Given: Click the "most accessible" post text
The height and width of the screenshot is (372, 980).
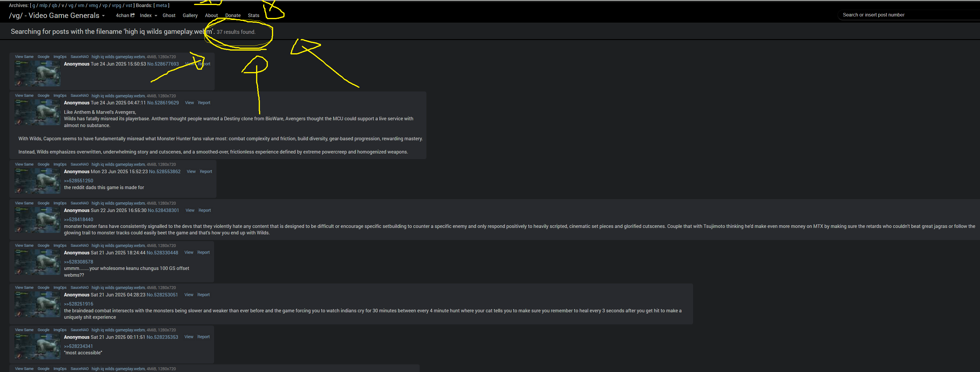Looking at the screenshot, I should [x=83, y=353].
